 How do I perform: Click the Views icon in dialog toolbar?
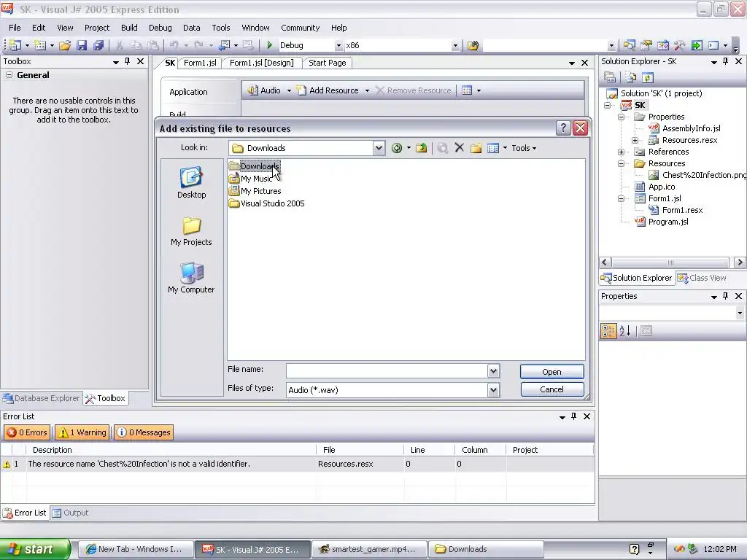(493, 148)
